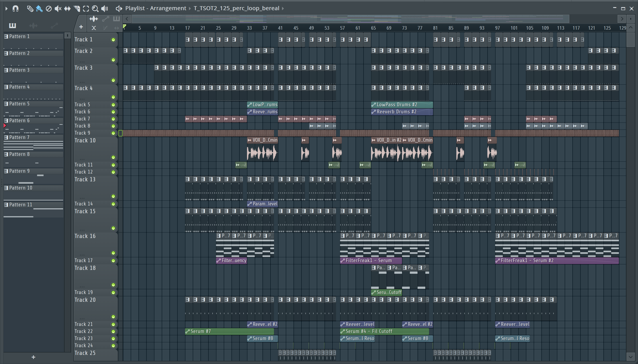
Task: Click the timeline overview scrollbar
Action: click(350, 19)
